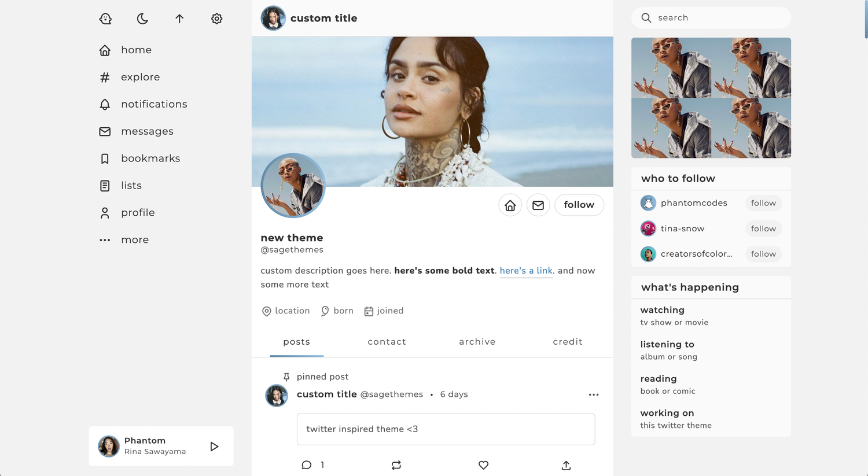
Task: Click the reply bubble icon on pinned post
Action: click(x=307, y=465)
